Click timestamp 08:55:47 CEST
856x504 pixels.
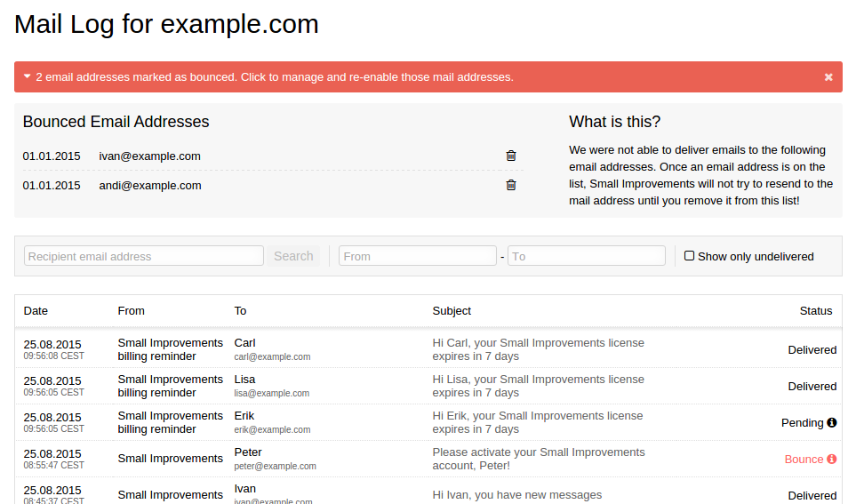tap(53, 465)
